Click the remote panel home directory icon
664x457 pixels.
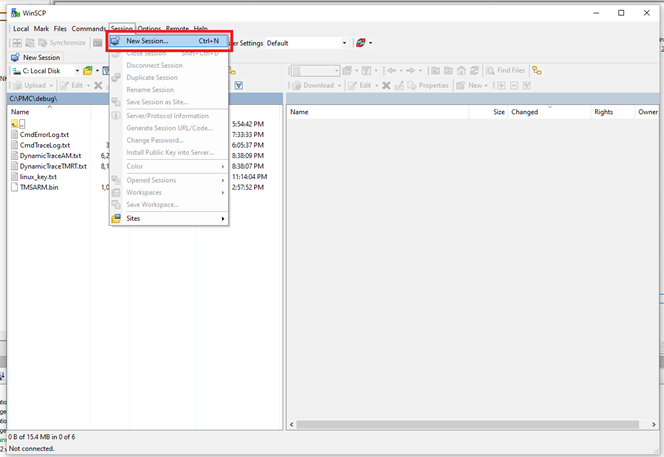pos(463,71)
